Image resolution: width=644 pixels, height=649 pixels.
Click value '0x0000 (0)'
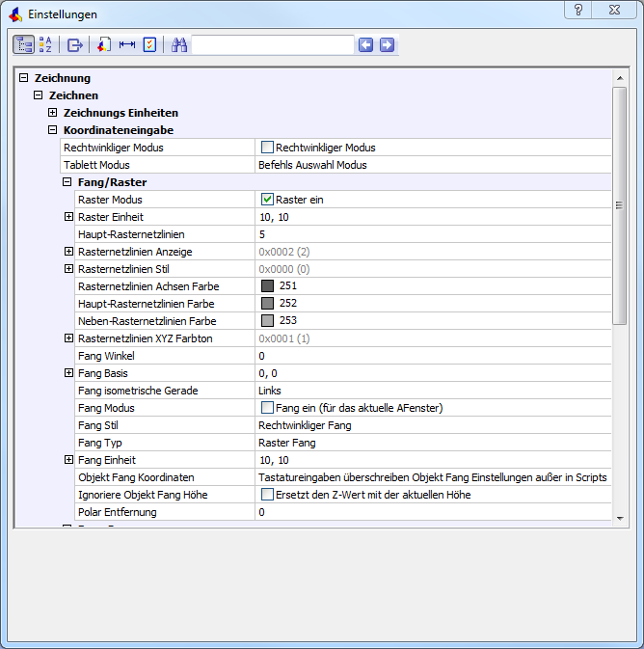(x=284, y=269)
